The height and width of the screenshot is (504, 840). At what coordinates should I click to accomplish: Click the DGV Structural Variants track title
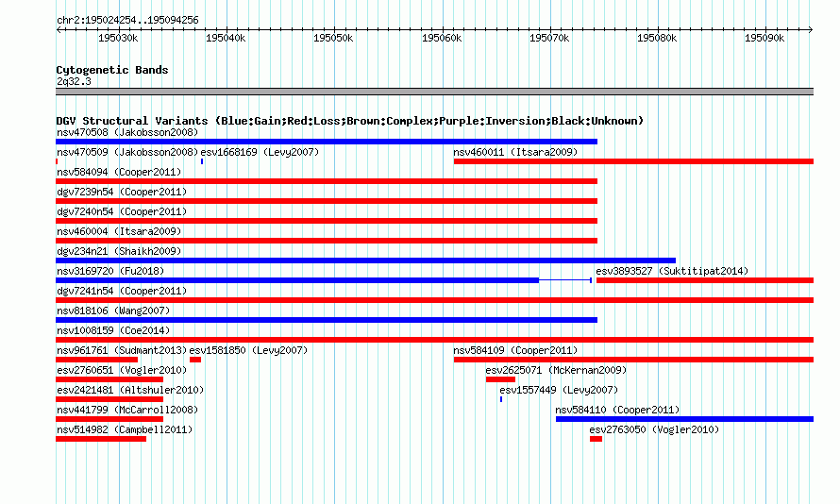click(350, 121)
